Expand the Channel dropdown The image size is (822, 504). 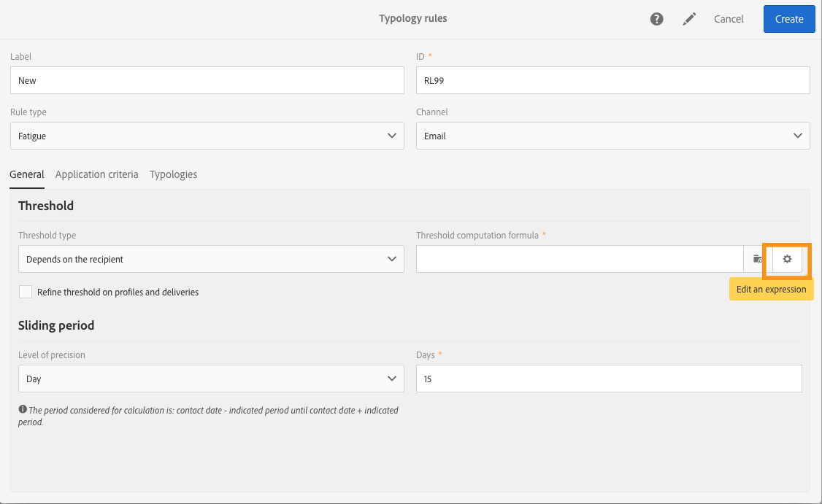(x=612, y=136)
